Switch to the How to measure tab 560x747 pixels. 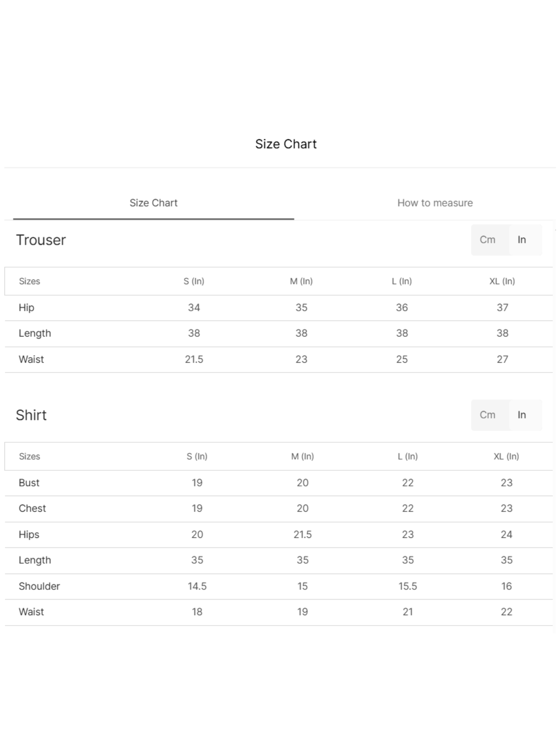(x=435, y=203)
